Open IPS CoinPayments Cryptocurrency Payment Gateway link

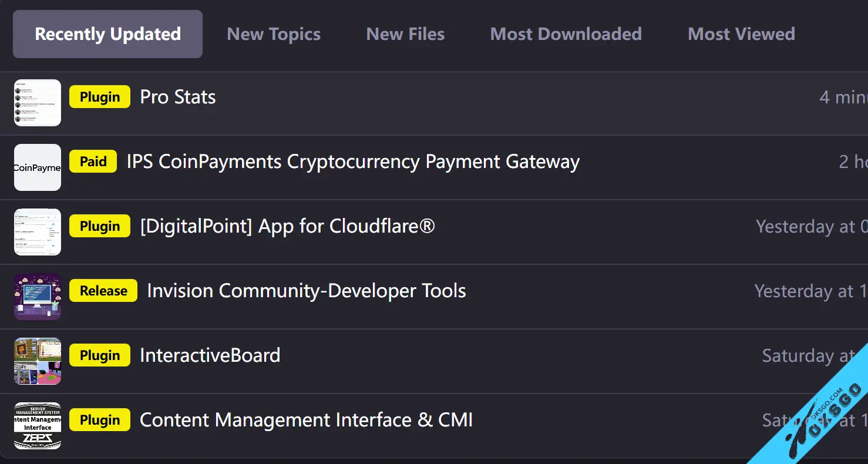(x=353, y=162)
